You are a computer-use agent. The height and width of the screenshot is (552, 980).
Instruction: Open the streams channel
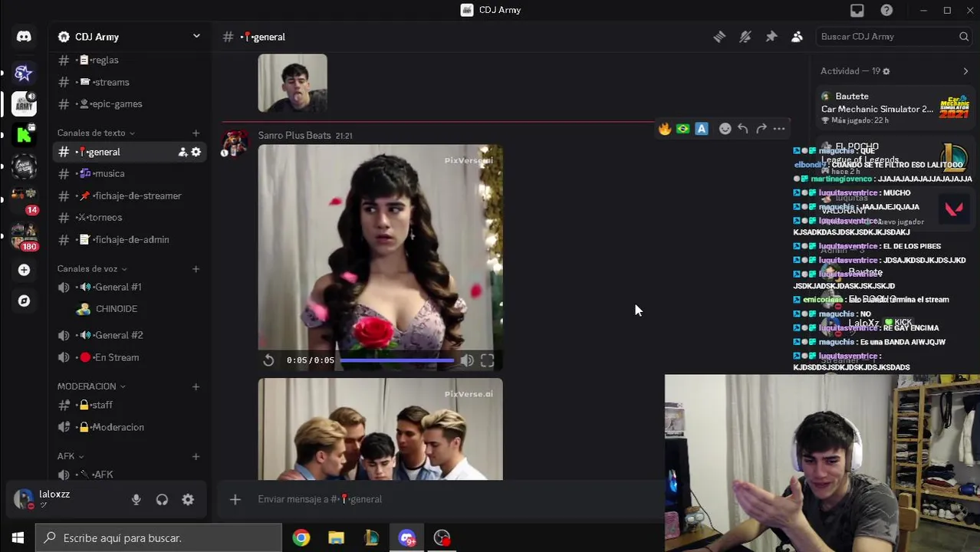click(130, 82)
